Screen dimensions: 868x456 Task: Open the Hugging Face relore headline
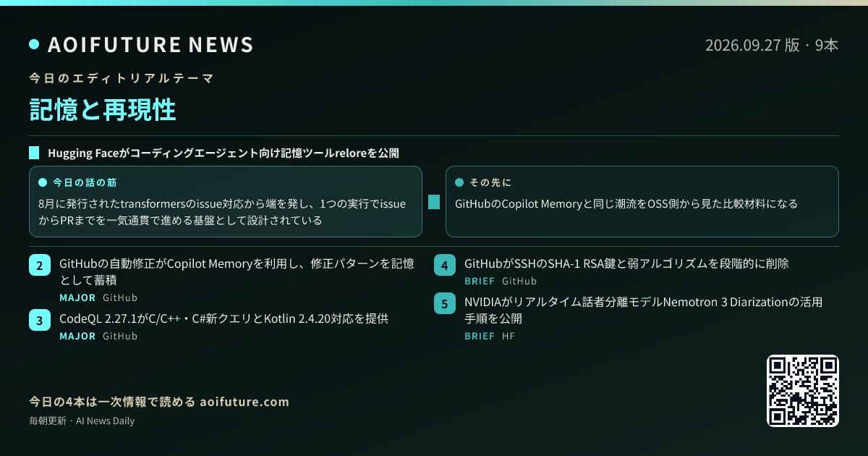tap(224, 153)
